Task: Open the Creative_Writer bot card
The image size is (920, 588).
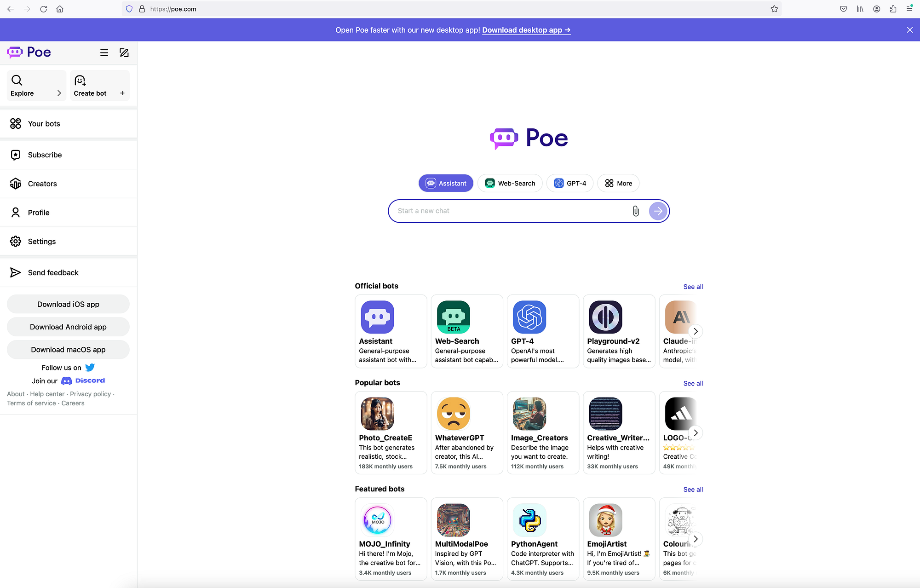Action: click(619, 432)
